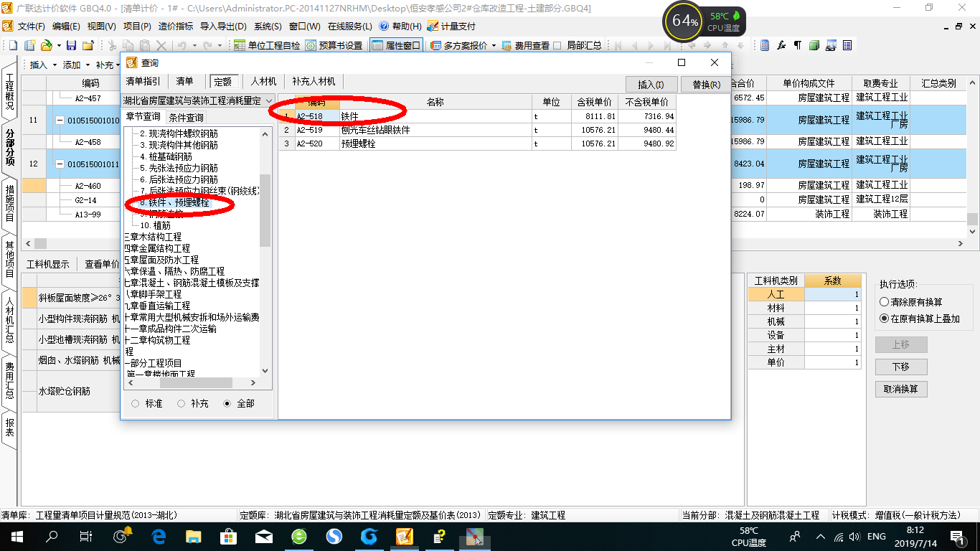The image size is (980, 551).
Task: Open the 措施项目 side tab
Action: click(10, 204)
